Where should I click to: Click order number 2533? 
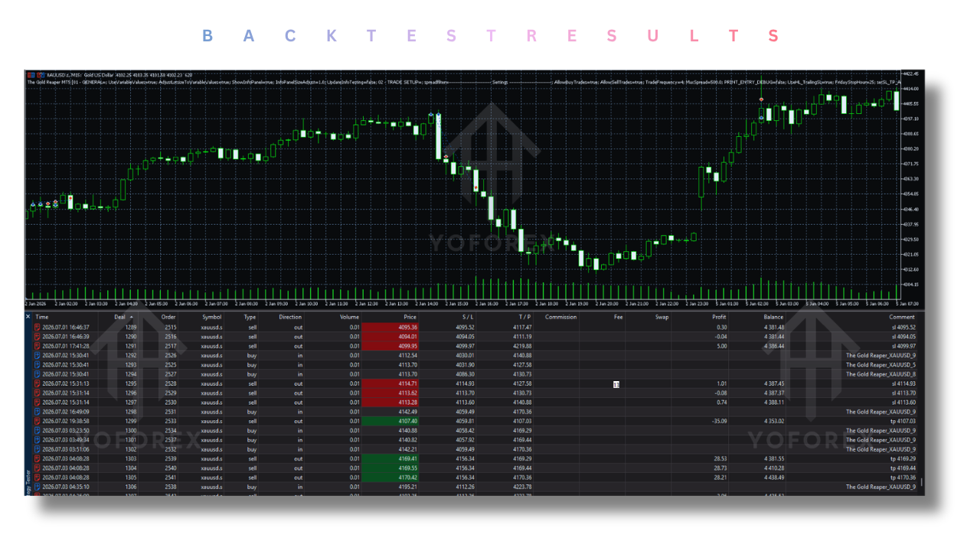171,421
